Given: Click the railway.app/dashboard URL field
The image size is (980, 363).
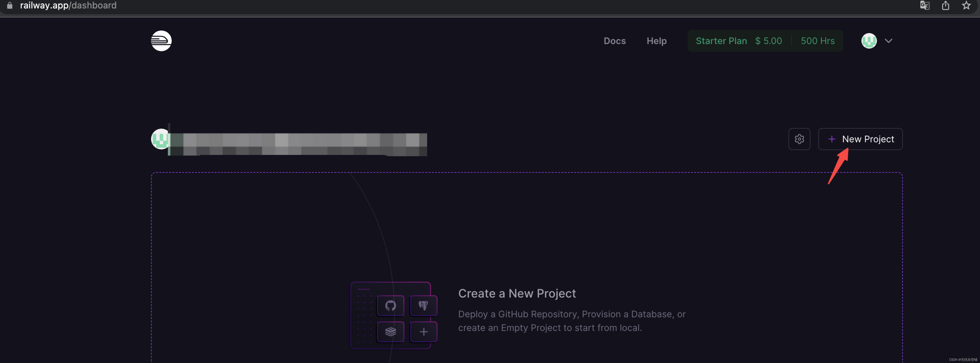Looking at the screenshot, I should [x=68, y=5].
